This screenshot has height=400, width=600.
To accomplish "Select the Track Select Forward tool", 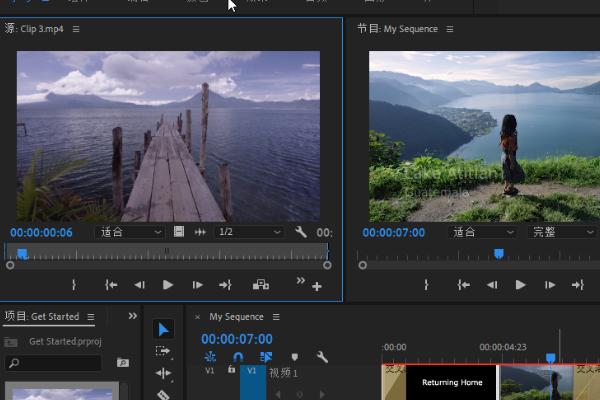I will click(163, 351).
